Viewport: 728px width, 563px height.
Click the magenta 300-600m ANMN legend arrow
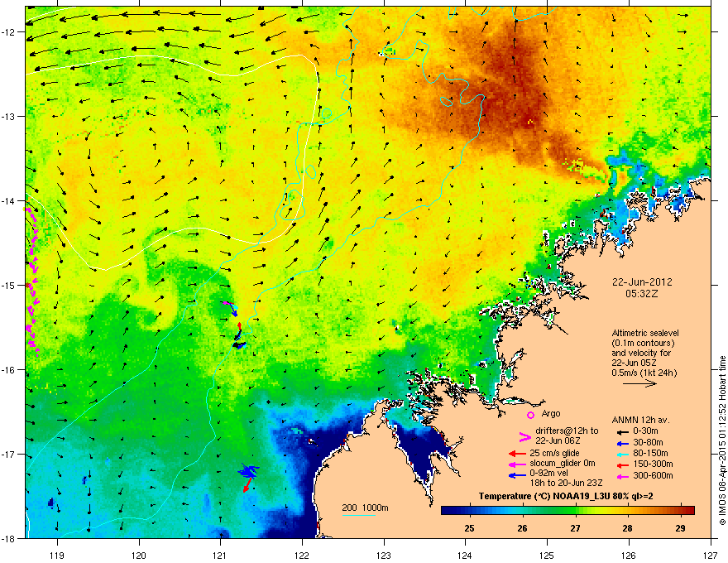623,476
